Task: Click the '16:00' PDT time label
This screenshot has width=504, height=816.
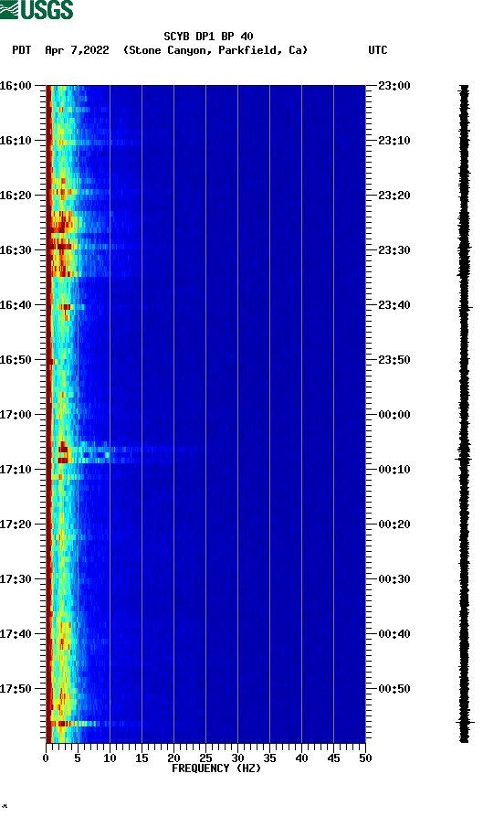Action: pos(16,85)
